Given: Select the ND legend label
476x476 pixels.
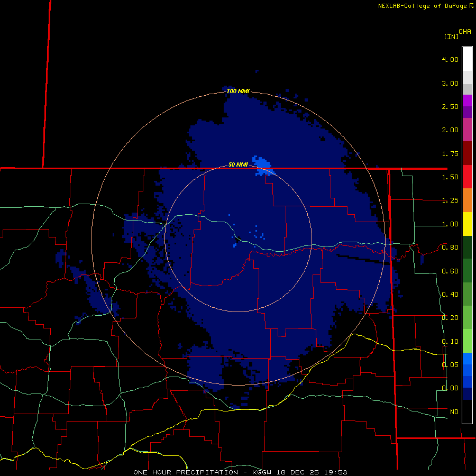Looking at the screenshot, I should coord(454,411).
